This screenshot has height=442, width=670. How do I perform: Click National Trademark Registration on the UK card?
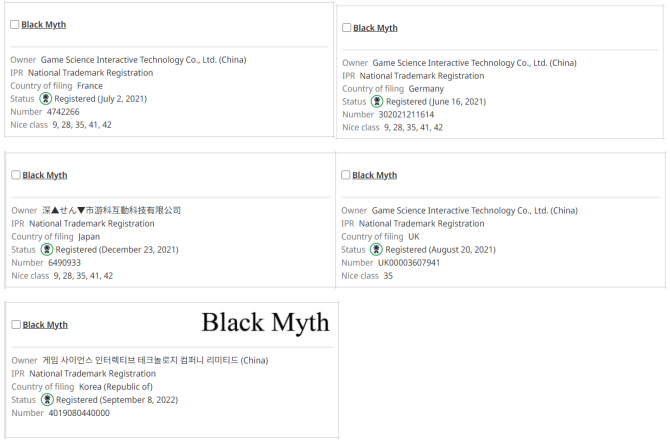(x=421, y=224)
